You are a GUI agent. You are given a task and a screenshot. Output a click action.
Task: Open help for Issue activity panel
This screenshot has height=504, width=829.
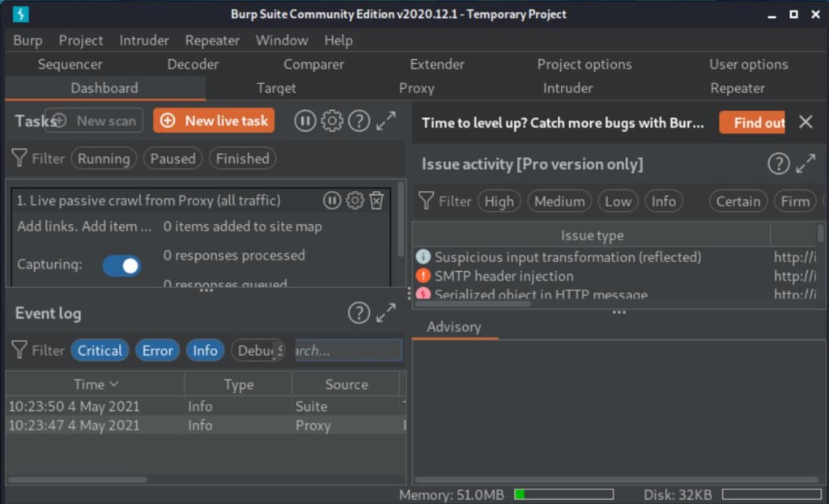tap(779, 163)
